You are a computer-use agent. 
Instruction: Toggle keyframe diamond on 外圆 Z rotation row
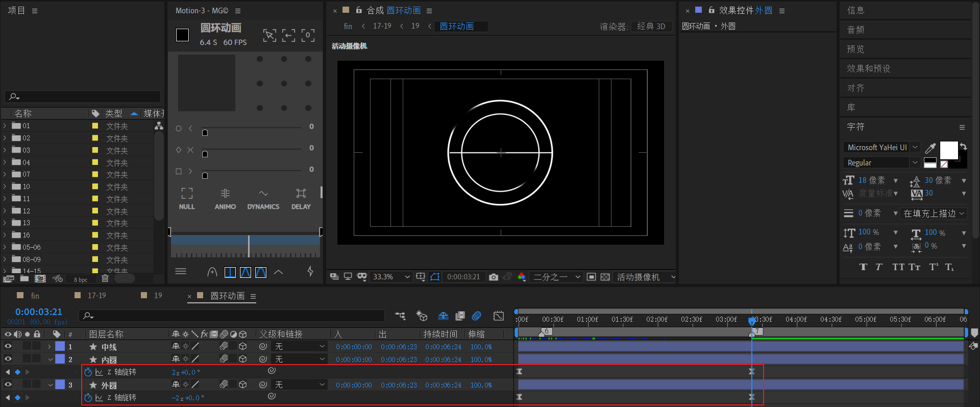pos(17,397)
